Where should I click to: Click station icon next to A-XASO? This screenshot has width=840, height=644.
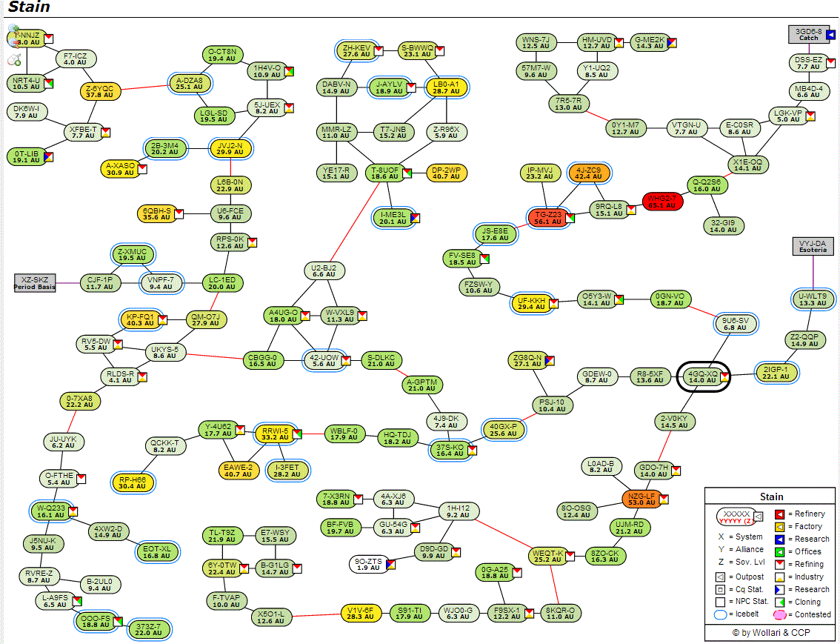(x=142, y=169)
